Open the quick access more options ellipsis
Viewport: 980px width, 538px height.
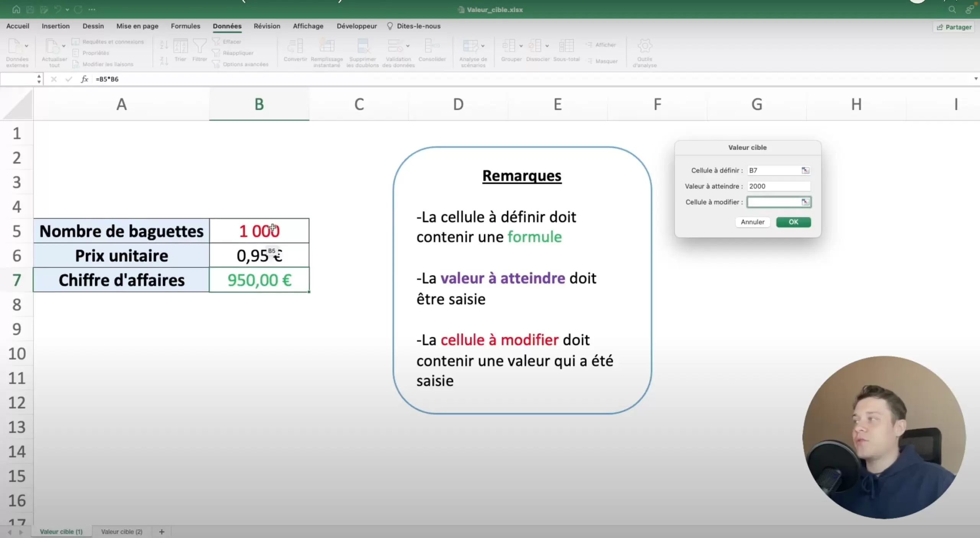coord(92,10)
